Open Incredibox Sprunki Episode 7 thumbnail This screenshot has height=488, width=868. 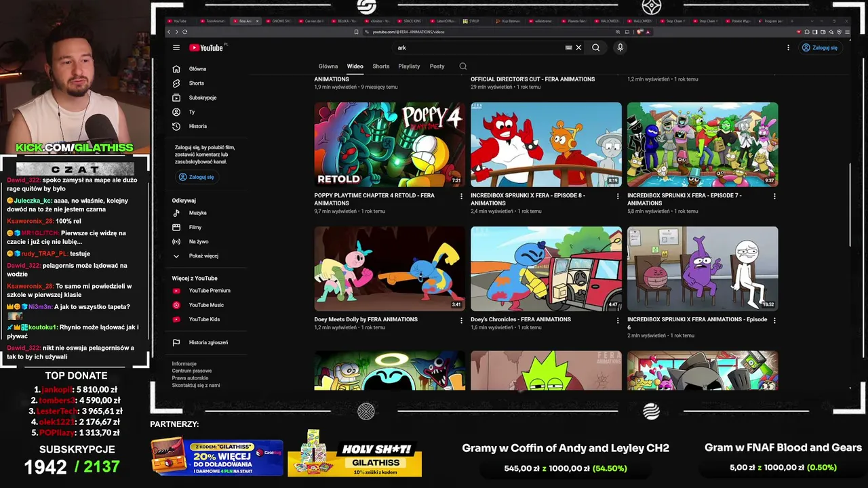[703, 144]
